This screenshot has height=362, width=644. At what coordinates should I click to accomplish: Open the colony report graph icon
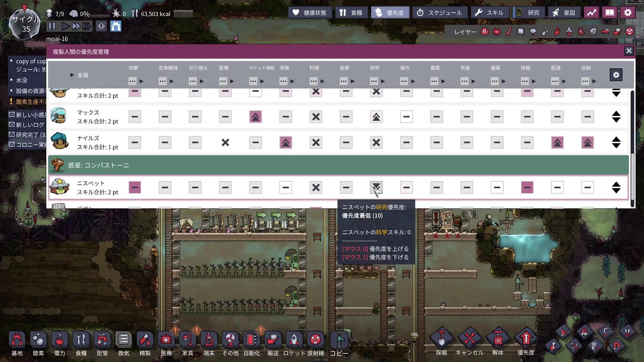[x=592, y=13]
